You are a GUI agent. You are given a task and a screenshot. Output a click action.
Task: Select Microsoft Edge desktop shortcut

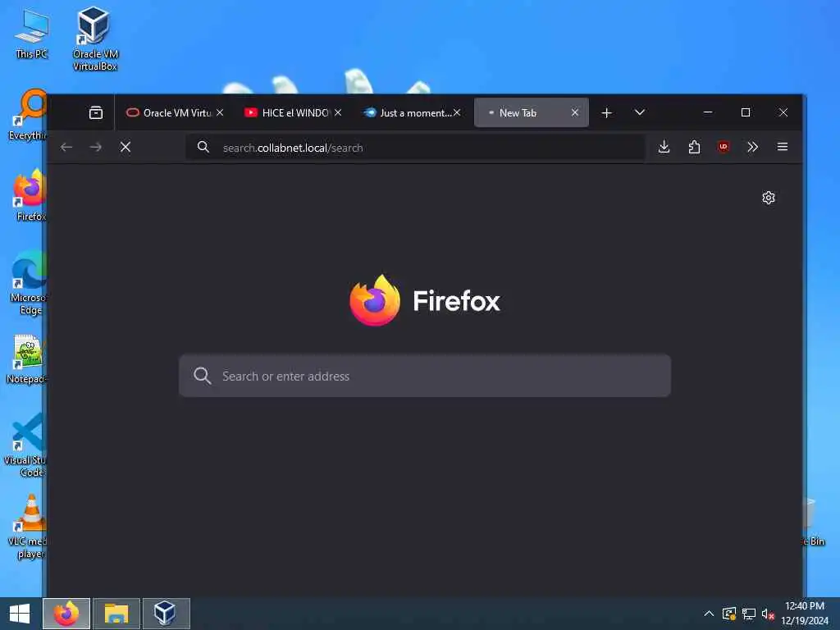point(29,282)
